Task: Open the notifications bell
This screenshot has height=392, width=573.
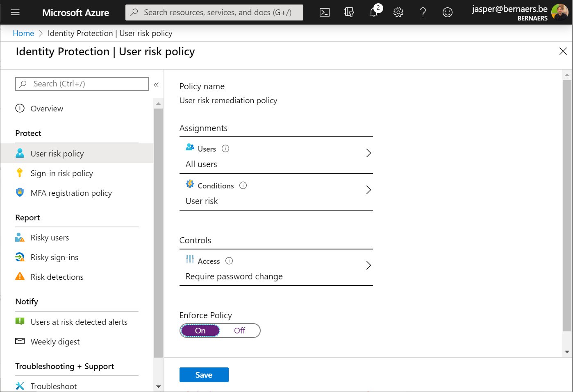Action: 373,12
